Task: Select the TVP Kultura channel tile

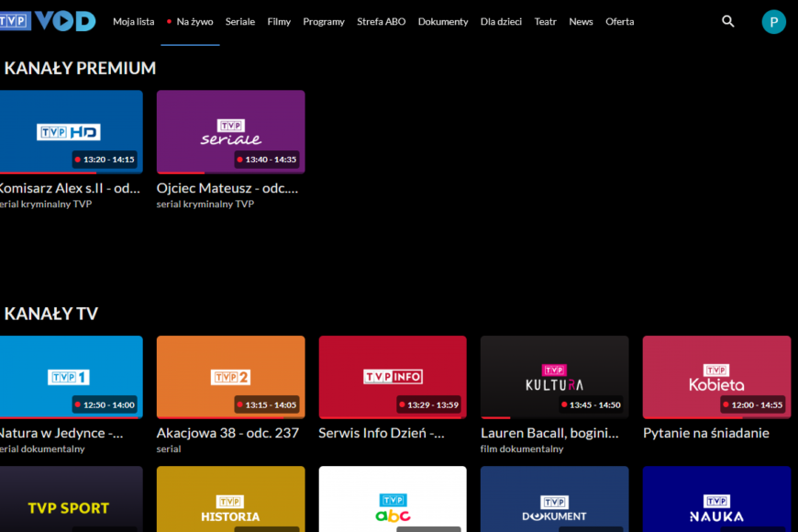Action: pos(554,376)
